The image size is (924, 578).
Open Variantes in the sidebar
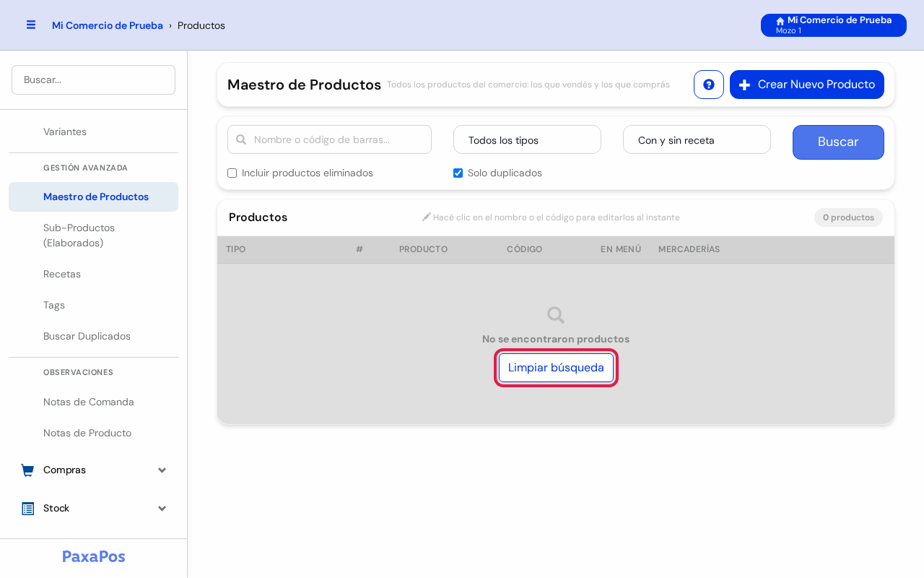pos(93,131)
